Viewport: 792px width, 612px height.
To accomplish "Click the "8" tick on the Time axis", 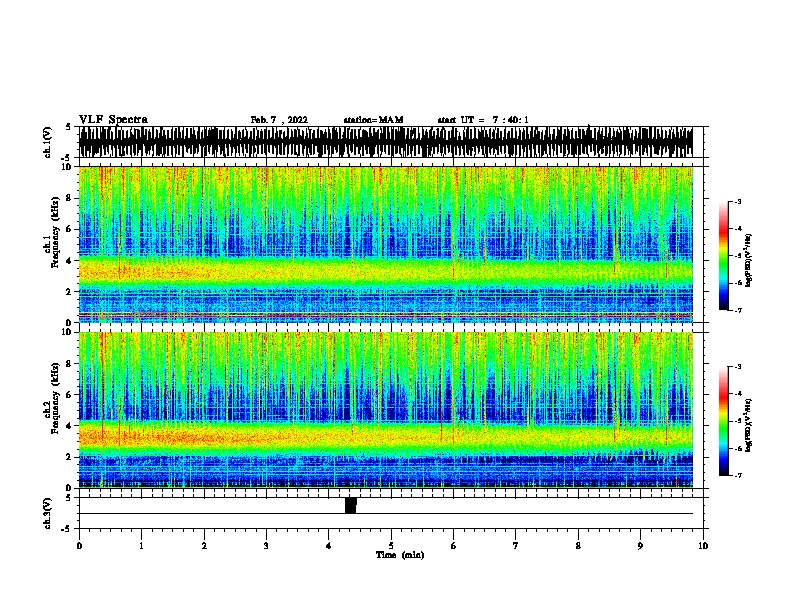I will 578,546.
